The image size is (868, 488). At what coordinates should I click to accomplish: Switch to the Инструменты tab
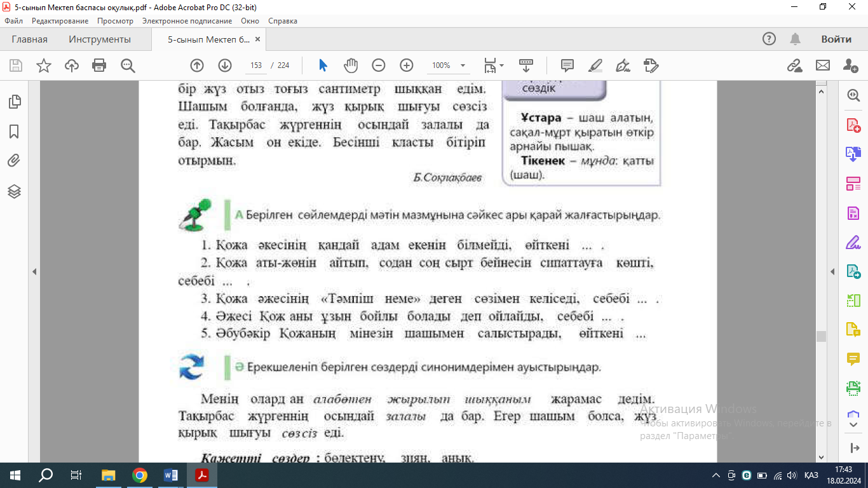(x=100, y=39)
